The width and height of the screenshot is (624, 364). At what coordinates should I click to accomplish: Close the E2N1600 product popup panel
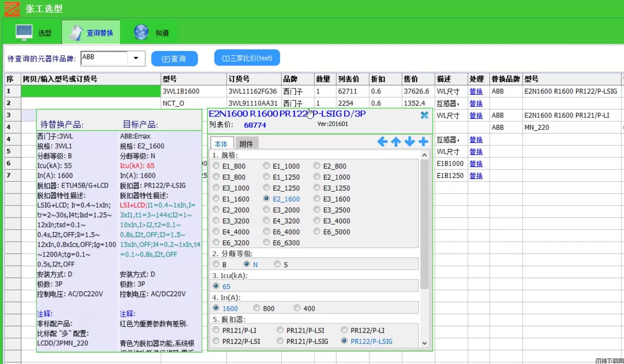[424, 115]
